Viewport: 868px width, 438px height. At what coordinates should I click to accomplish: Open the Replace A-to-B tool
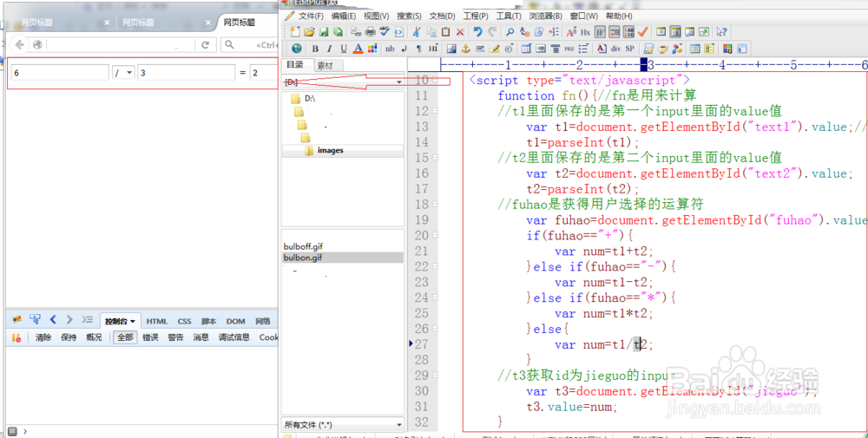point(524,31)
